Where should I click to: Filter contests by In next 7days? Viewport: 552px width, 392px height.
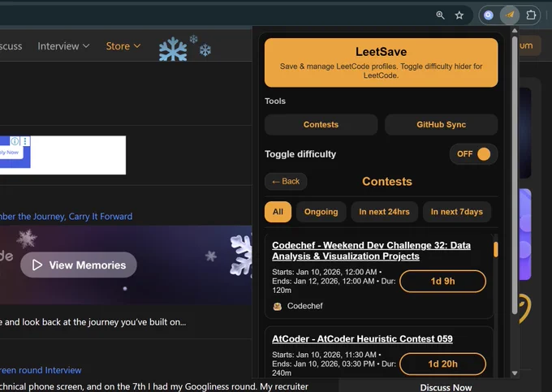tap(456, 212)
